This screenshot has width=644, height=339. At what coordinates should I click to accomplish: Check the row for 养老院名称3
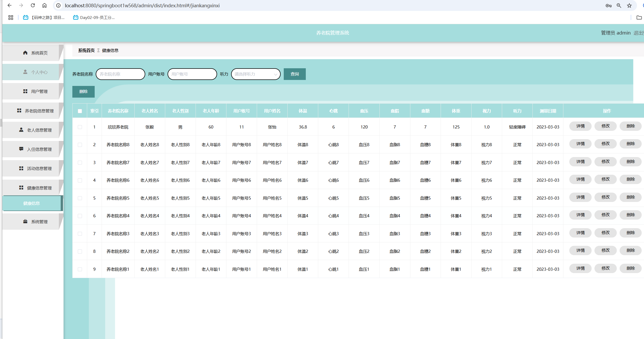[x=80, y=234]
